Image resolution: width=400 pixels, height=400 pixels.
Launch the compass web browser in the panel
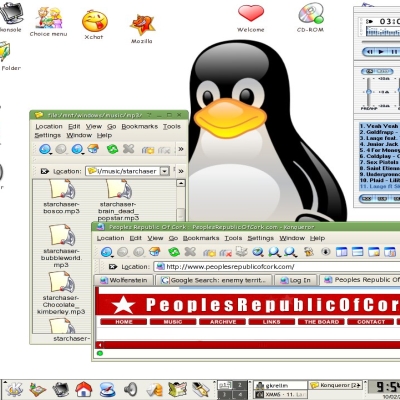click(x=107, y=389)
